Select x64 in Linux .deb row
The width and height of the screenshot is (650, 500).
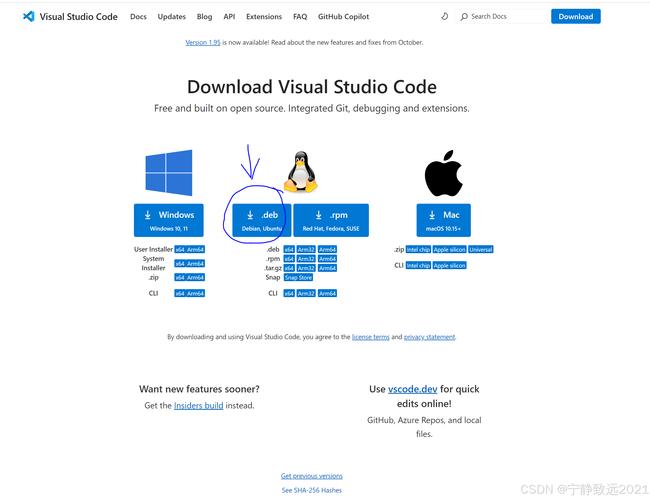[x=289, y=249]
